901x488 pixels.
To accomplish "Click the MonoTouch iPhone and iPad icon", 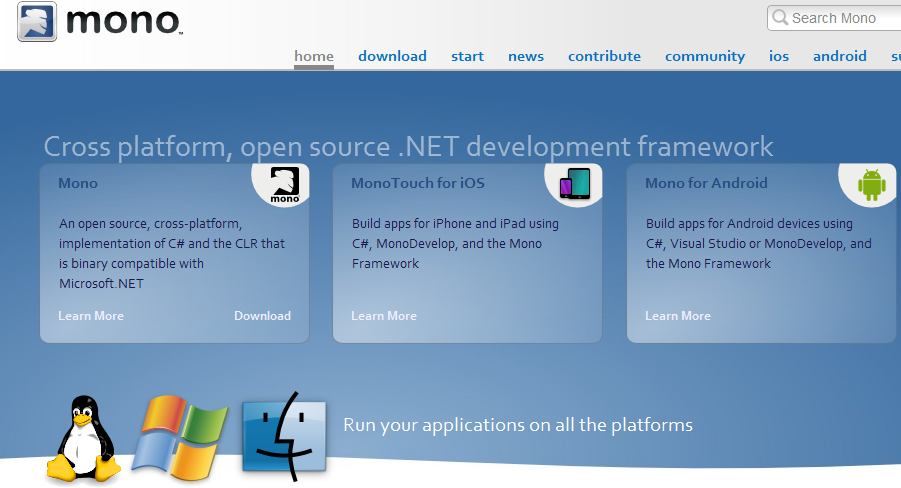I will pos(575,183).
